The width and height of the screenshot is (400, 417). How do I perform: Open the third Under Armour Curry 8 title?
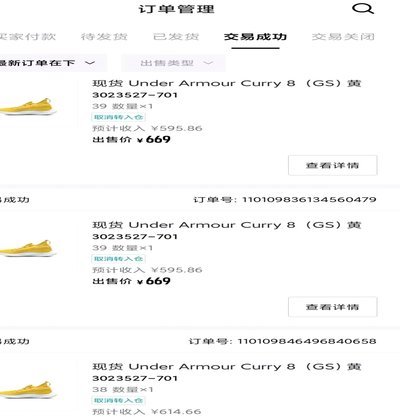(x=227, y=367)
